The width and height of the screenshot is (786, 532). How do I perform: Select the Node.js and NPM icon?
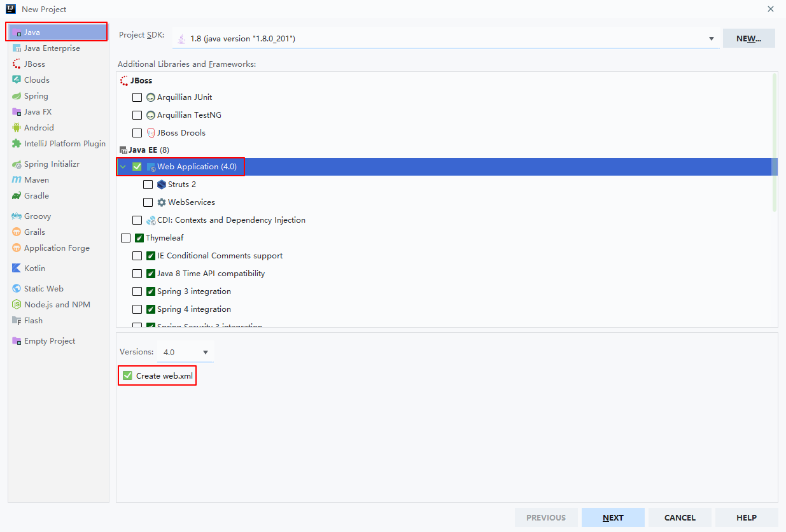coord(17,304)
